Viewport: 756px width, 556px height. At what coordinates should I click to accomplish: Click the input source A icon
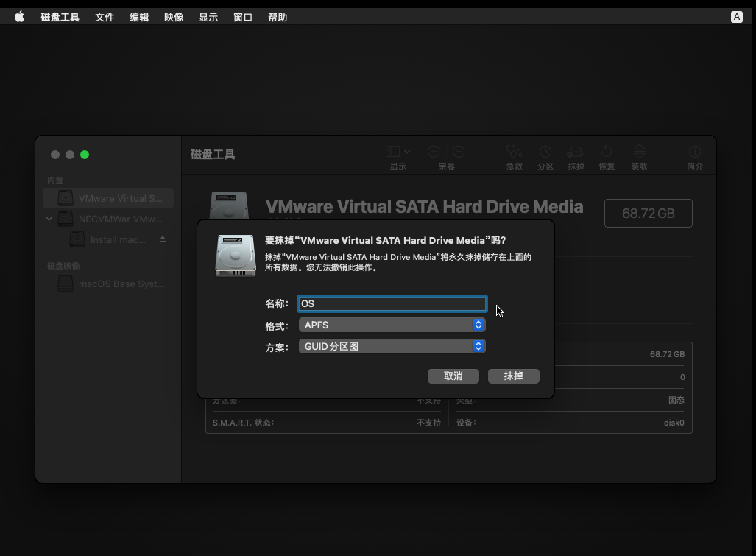coord(736,18)
